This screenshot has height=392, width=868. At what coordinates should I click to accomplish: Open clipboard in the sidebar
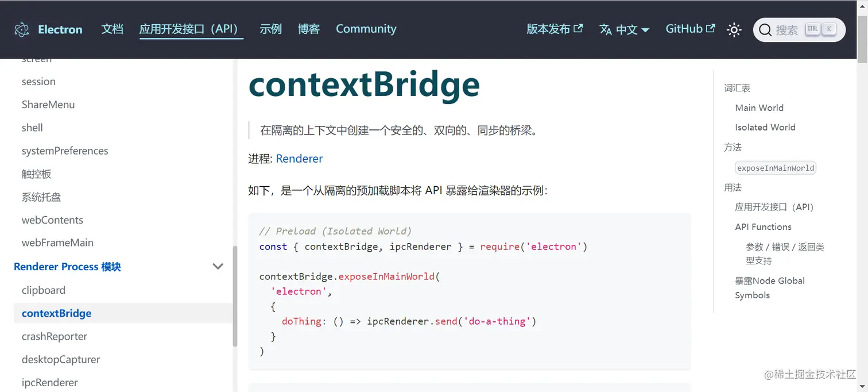[x=44, y=290]
